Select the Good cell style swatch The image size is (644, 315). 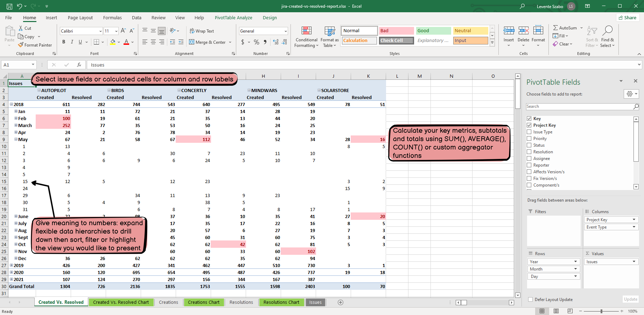tap(433, 31)
